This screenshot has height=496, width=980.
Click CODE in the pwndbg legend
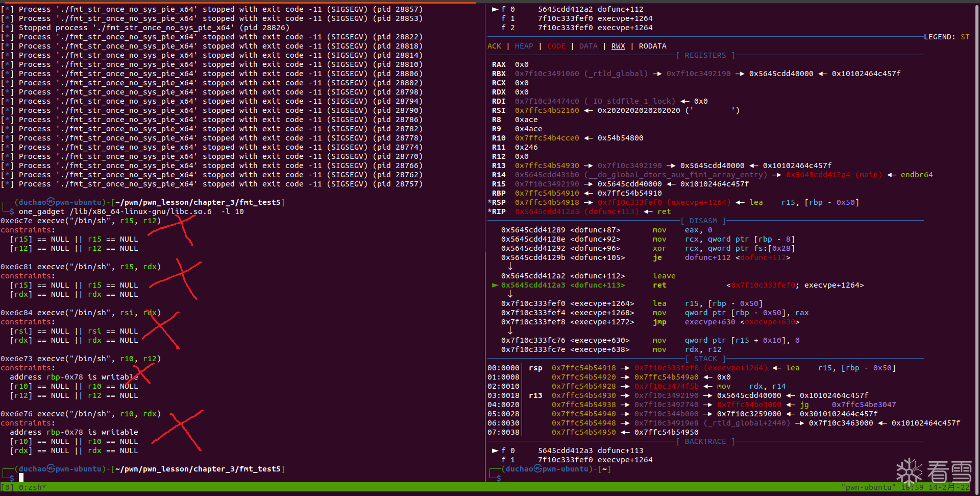[556, 46]
